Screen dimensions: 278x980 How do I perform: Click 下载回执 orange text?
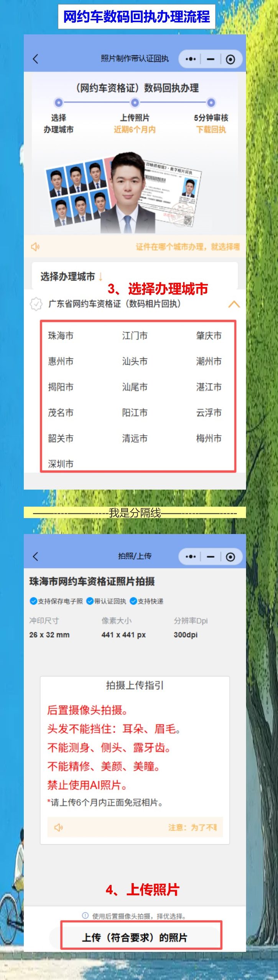pyautogui.click(x=211, y=129)
